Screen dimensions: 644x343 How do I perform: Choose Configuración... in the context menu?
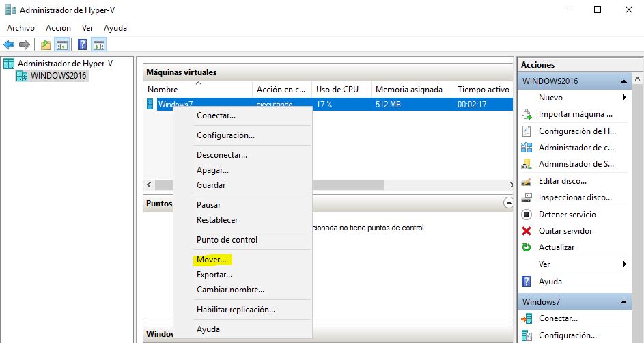pyautogui.click(x=242, y=135)
